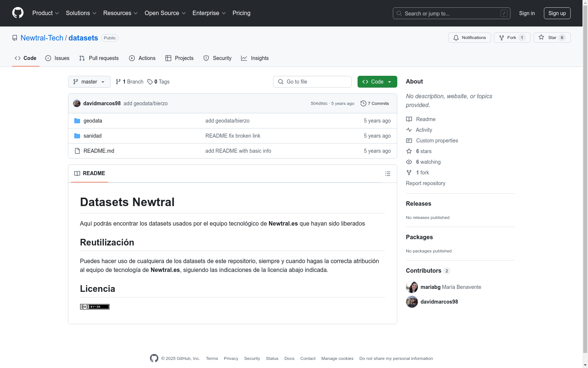Click the Creative Commons BY-SA license badge
The width and height of the screenshot is (588, 368).
coord(95,307)
